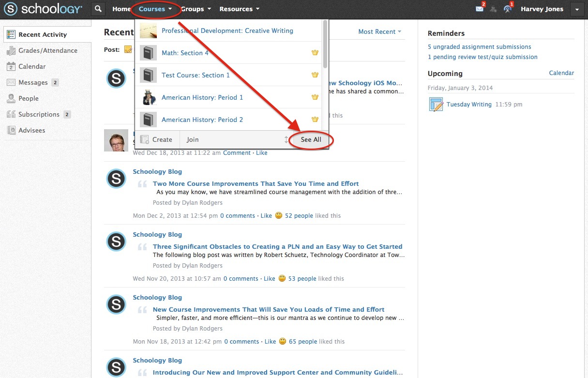Open the Courses dropdown menu
The image size is (588, 378).
pos(155,9)
